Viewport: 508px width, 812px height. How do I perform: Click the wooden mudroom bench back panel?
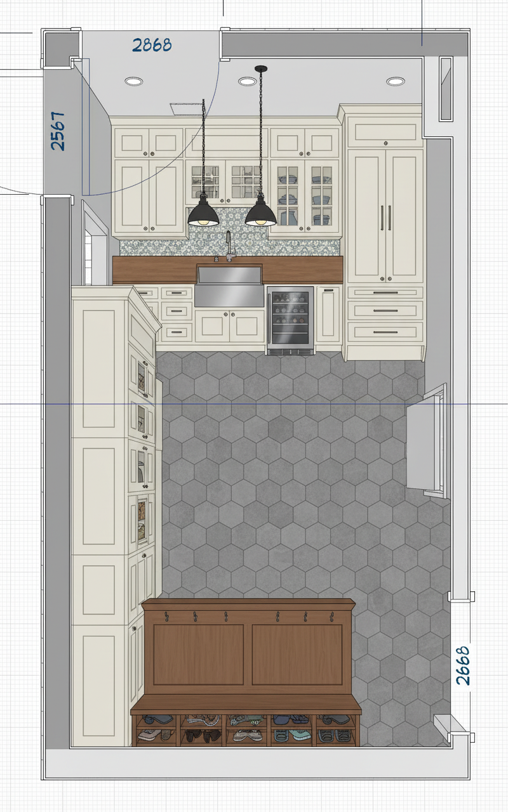point(248,653)
